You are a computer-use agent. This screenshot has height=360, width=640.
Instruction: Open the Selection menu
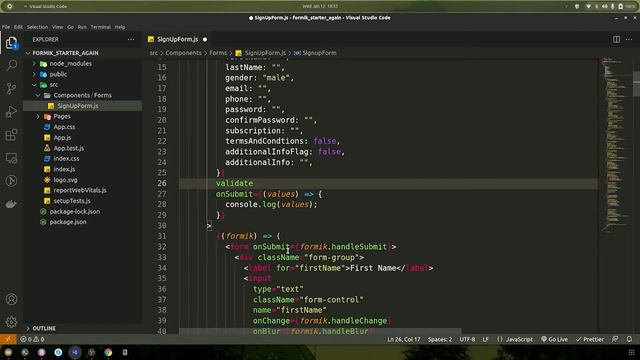coord(37,27)
